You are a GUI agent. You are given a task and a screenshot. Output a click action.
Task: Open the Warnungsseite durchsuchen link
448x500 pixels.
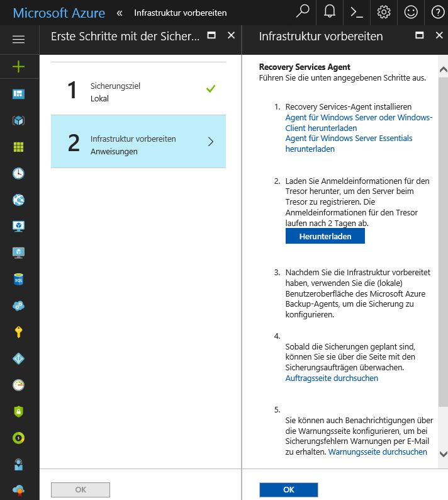coord(378,452)
